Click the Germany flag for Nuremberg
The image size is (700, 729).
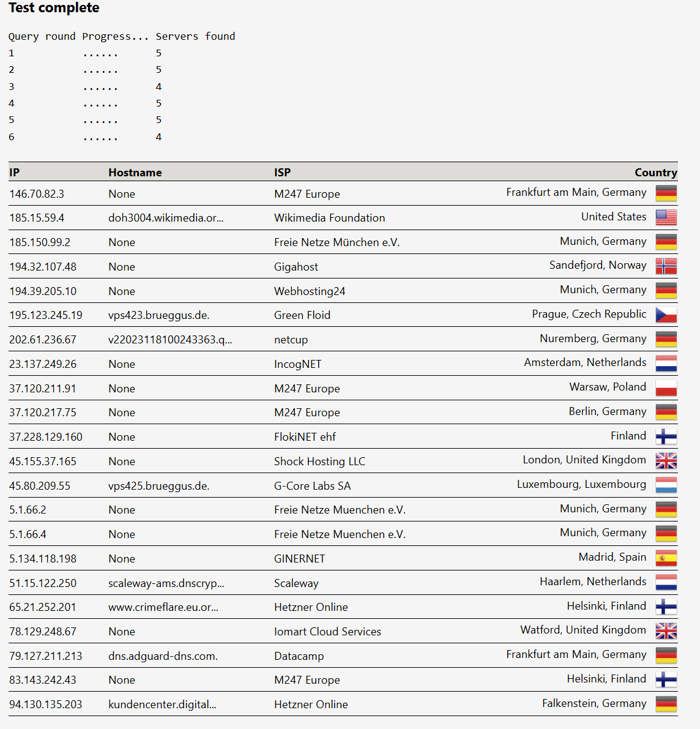[x=666, y=339]
